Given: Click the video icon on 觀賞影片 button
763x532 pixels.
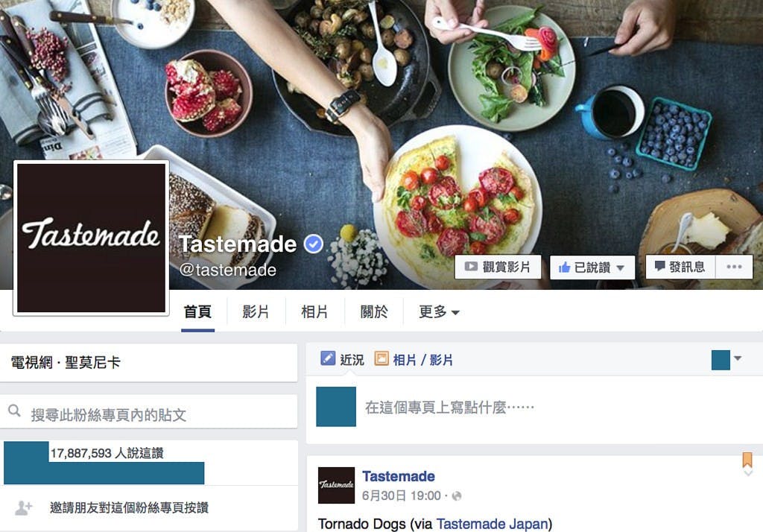Looking at the screenshot, I should [471, 267].
